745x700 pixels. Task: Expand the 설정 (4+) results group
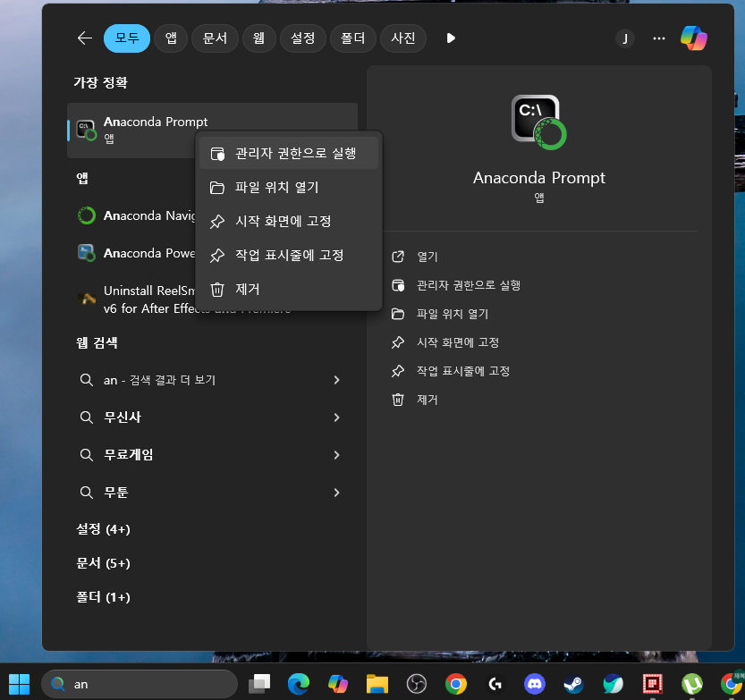[103, 529]
